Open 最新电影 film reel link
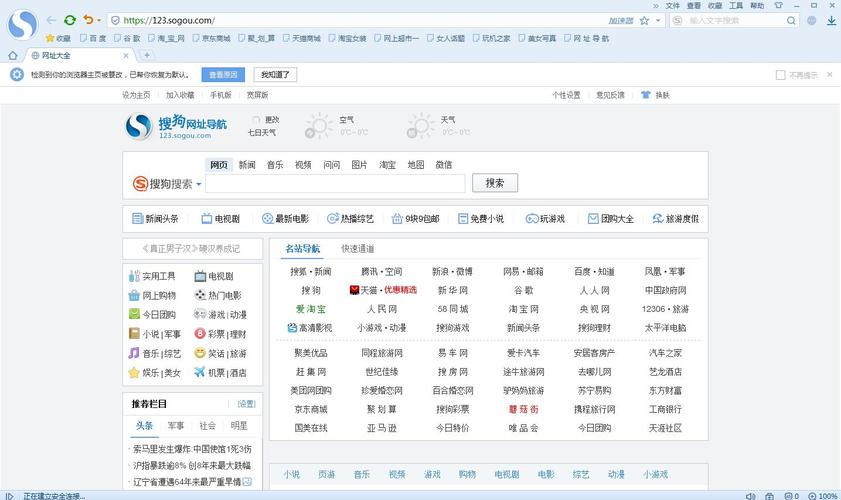 285,219
